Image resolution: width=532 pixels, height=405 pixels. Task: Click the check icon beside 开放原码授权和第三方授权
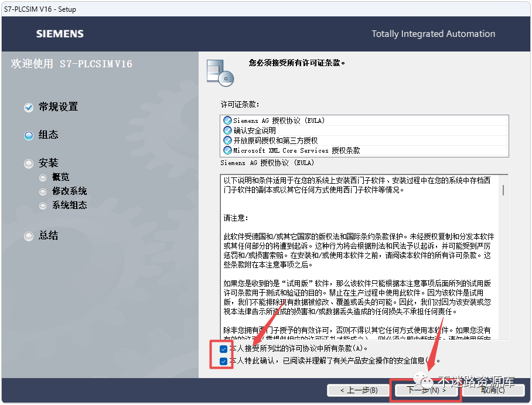(x=227, y=140)
